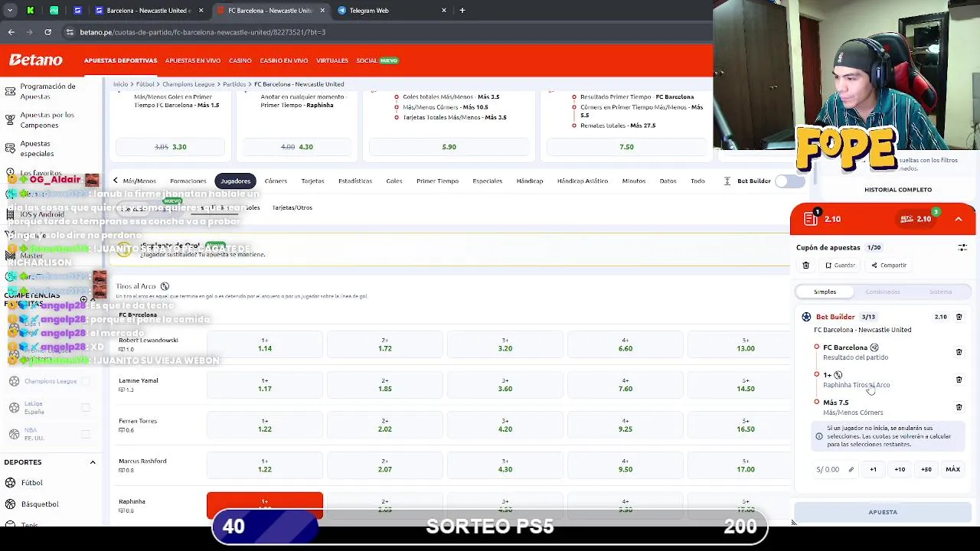This screenshot has height=551, width=980.
Task: Collapse the Deportes sidebar section
Action: pyautogui.click(x=93, y=462)
